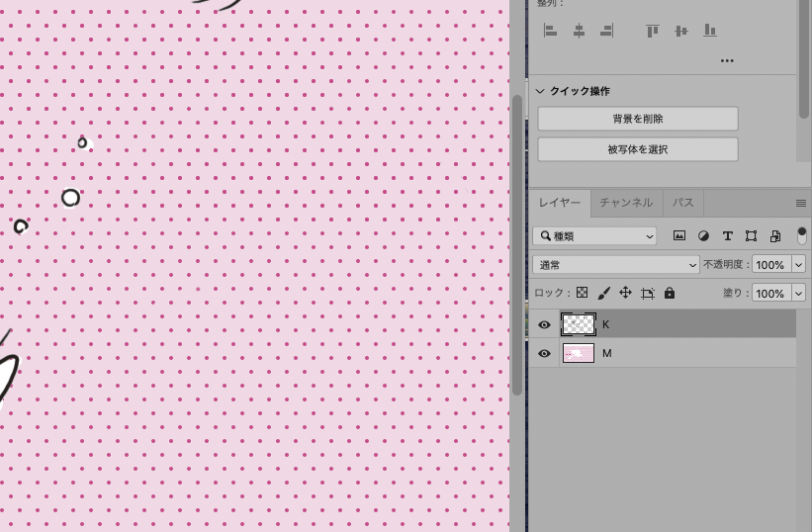Filter layers by pixel layer type
This screenshot has width=812, height=532.
pyautogui.click(x=679, y=236)
